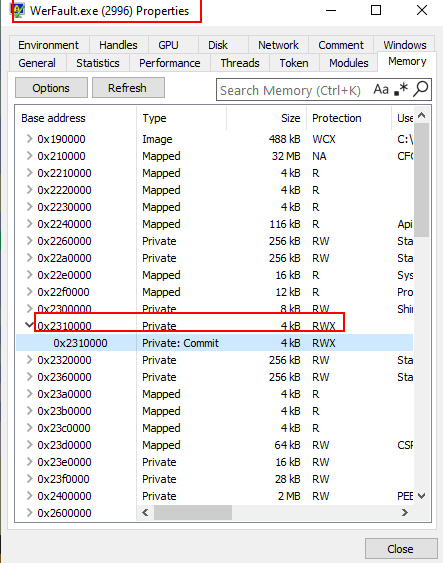The width and height of the screenshot is (443, 563).
Task: Click the WerFault.exe title bar icon
Action: point(18,10)
